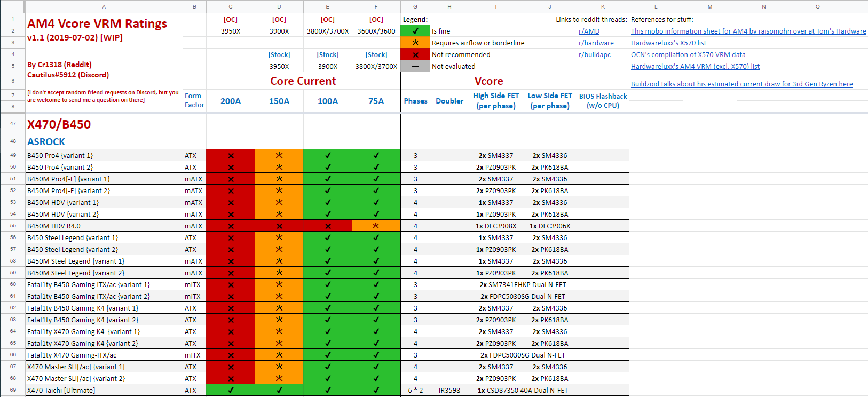Open Hardwareluxx's X570 list link
868x397 pixels.
[x=668, y=43]
